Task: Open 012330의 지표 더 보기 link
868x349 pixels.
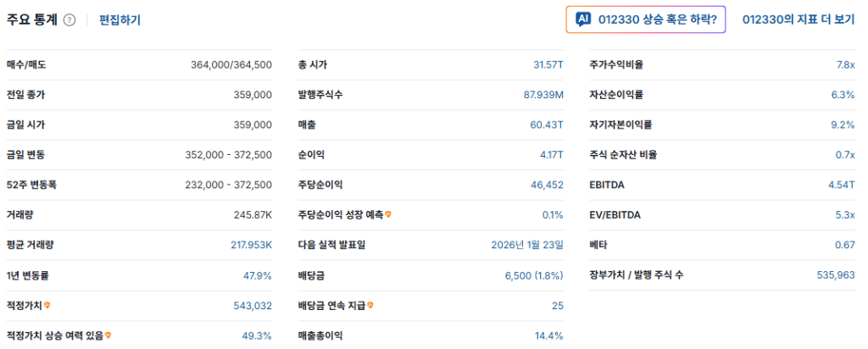Action: [x=798, y=19]
